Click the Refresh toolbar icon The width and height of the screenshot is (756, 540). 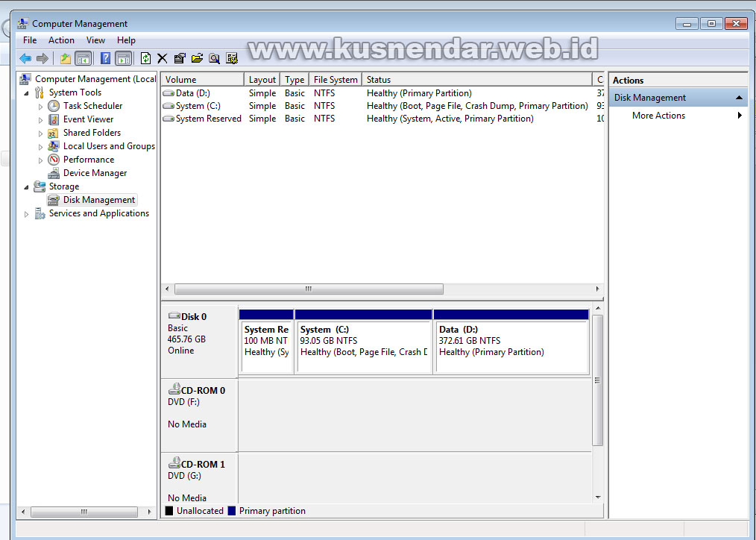click(145, 58)
